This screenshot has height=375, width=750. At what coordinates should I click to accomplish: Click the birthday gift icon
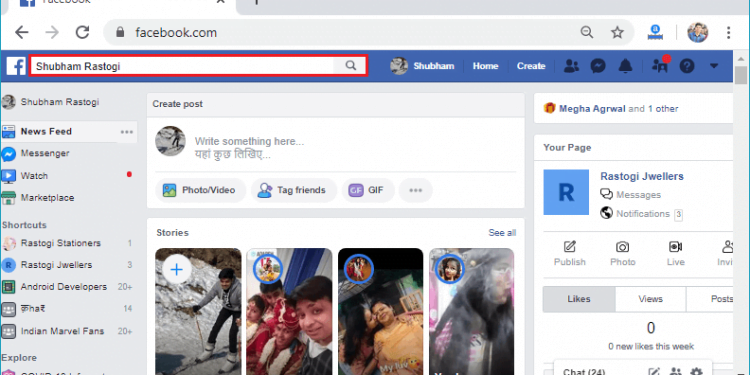(549, 108)
